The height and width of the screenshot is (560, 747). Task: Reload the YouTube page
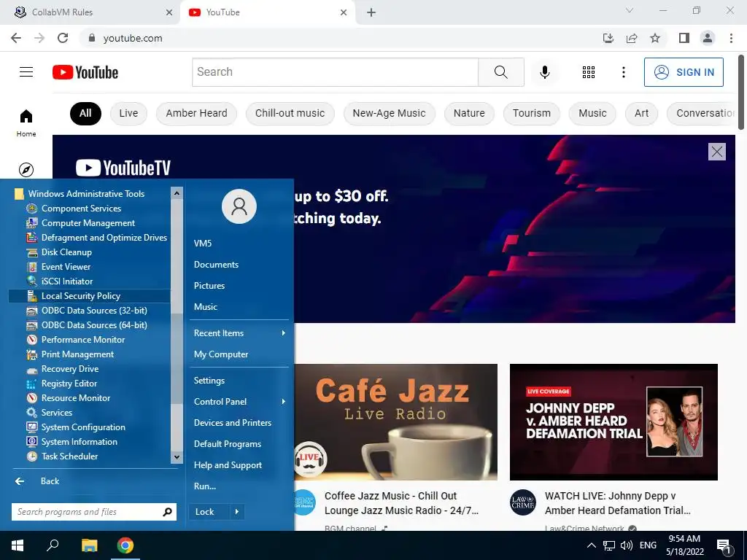point(63,38)
